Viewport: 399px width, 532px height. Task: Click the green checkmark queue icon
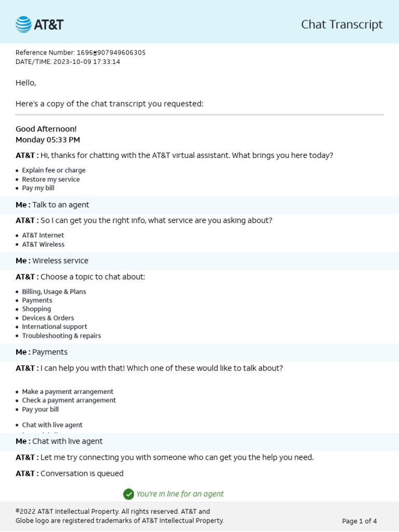(128, 494)
